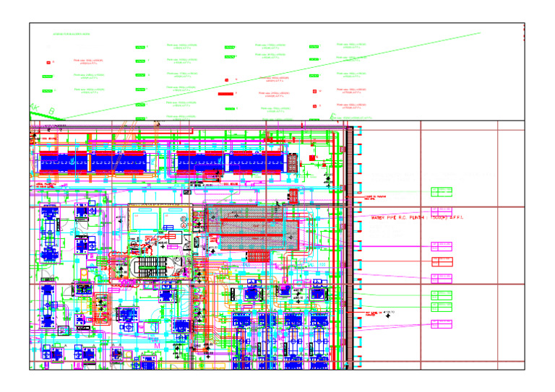Click the leftmost blue equipment block in top row
Viewport: 555px width, 392px height.
click(64, 163)
